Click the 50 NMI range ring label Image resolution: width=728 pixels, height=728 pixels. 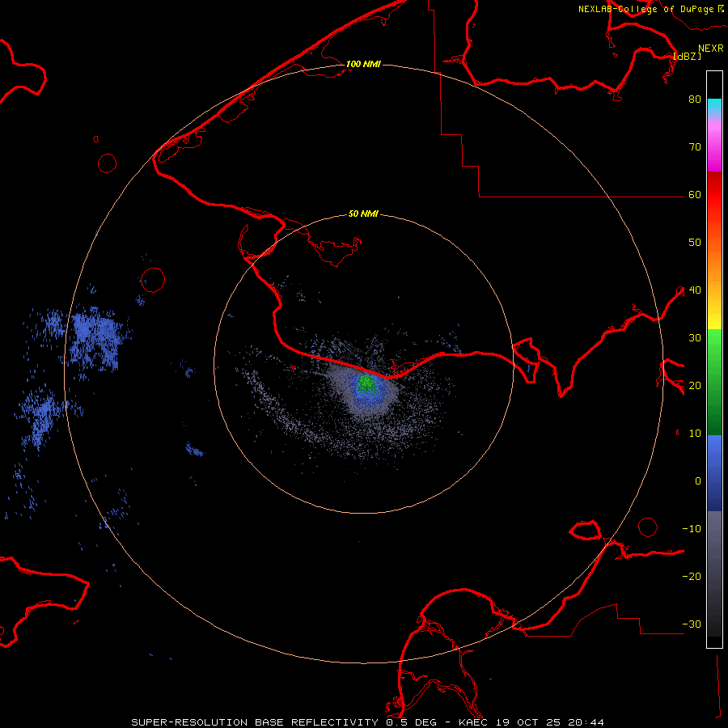[363, 214]
